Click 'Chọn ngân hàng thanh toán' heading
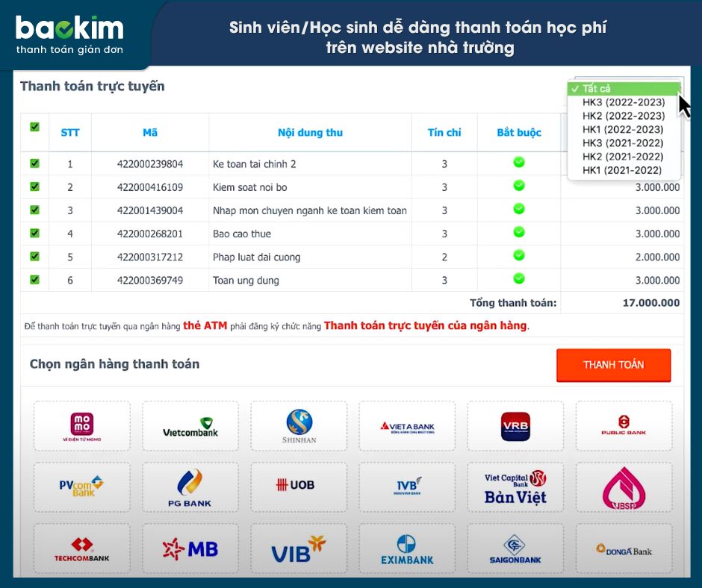This screenshot has width=702, height=588. (114, 364)
